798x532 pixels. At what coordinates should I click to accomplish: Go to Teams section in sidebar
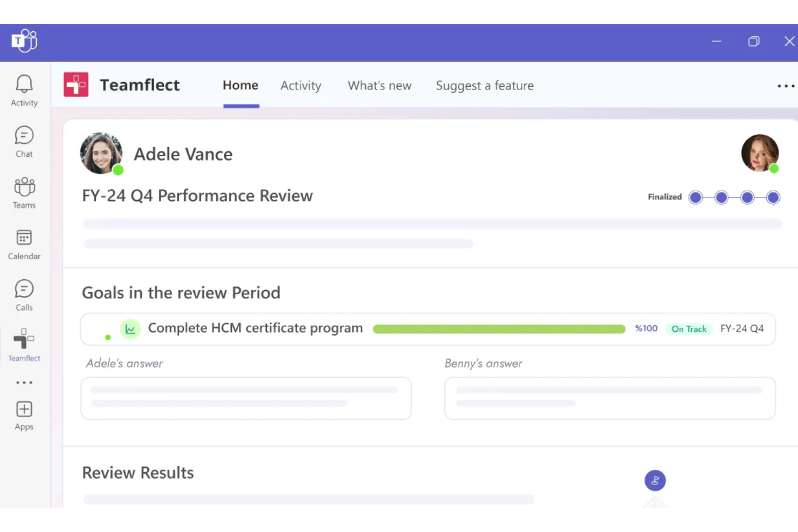24,193
